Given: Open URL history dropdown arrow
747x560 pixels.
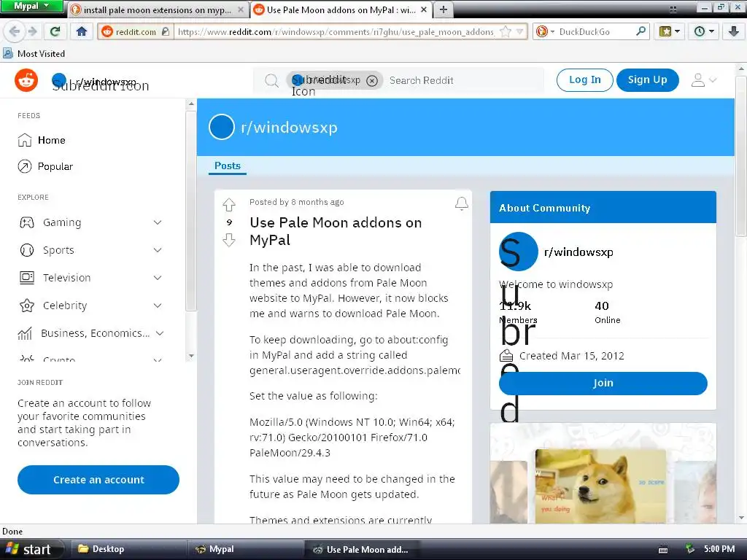Looking at the screenshot, I should coord(519,32).
